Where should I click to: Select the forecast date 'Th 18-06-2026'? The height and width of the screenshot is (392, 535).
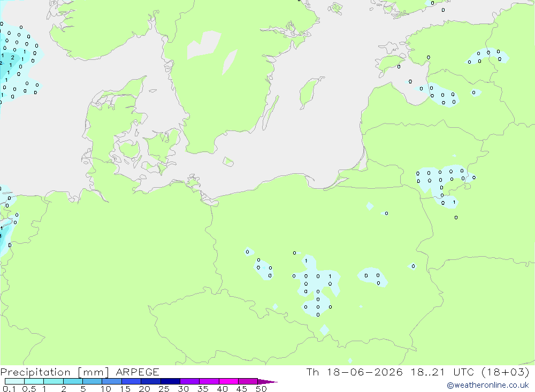tap(355, 372)
